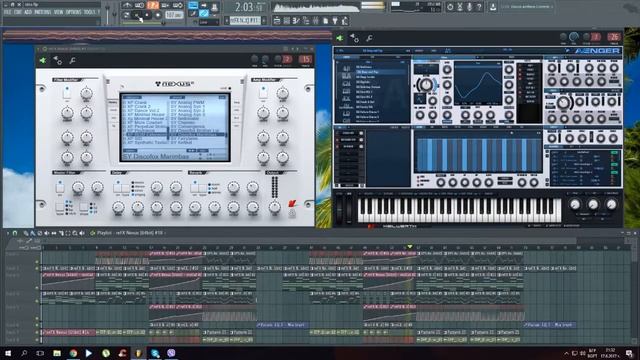The image size is (640, 360).
Task: Select playlist mute tool
Action: (47, 233)
